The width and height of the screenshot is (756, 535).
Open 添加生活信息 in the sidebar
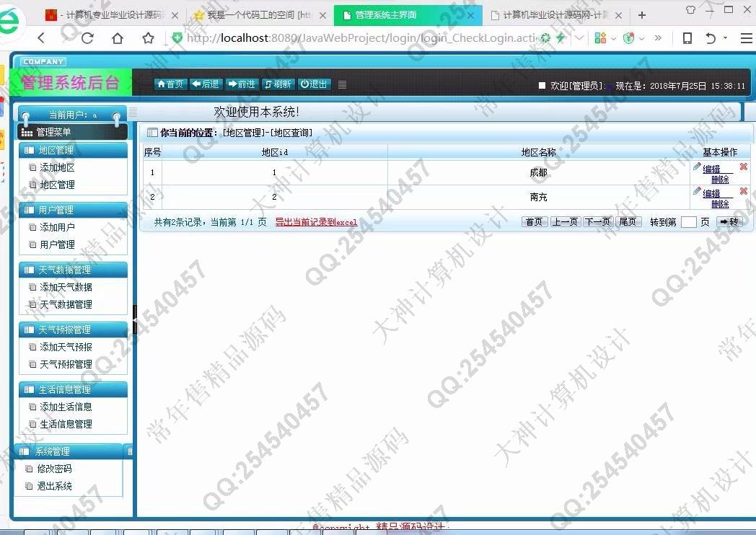[x=66, y=407]
